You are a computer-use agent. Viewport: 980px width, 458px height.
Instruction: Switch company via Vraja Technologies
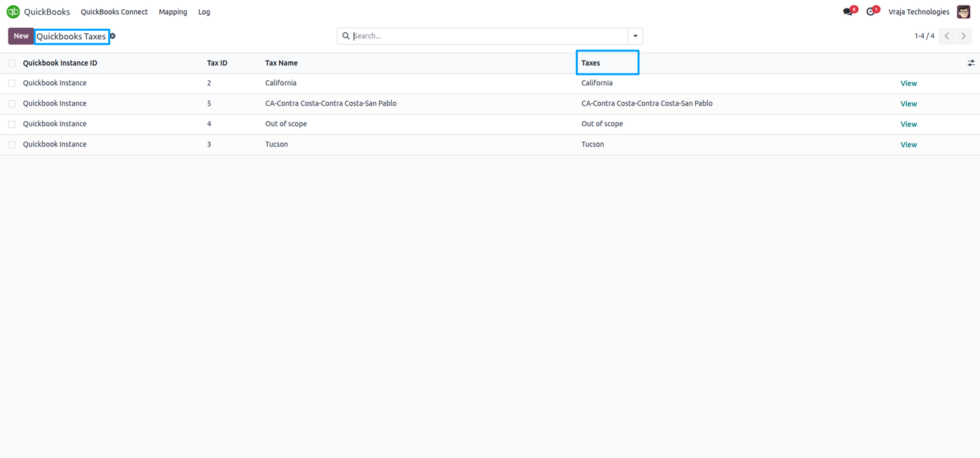pos(919,12)
